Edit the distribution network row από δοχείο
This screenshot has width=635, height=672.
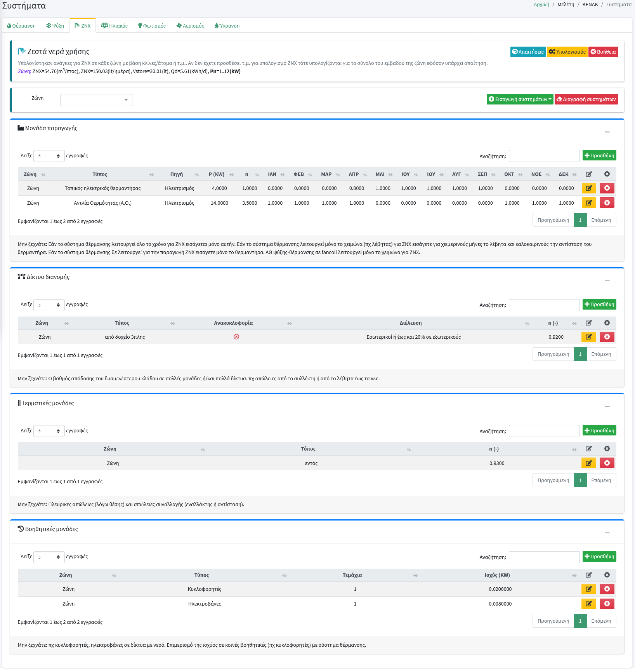(x=588, y=337)
